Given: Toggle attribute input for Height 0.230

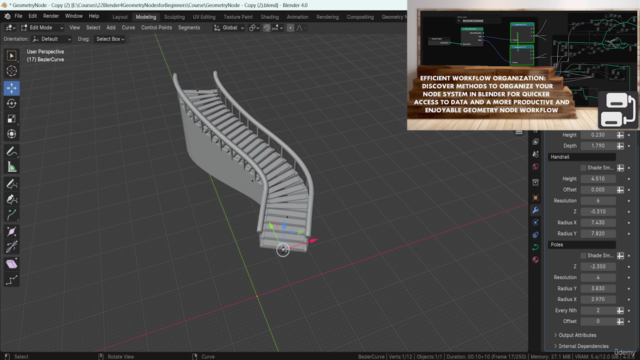Looking at the screenshot, I should point(620,135).
